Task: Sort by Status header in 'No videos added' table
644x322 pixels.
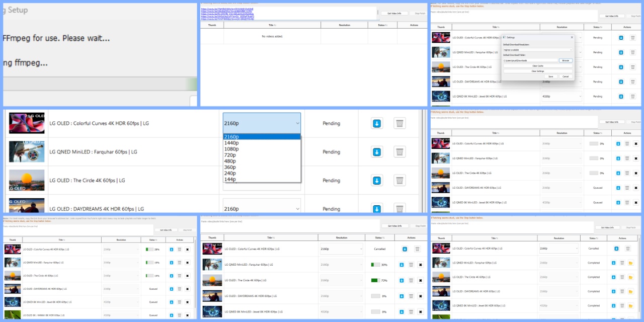Action: (x=382, y=25)
